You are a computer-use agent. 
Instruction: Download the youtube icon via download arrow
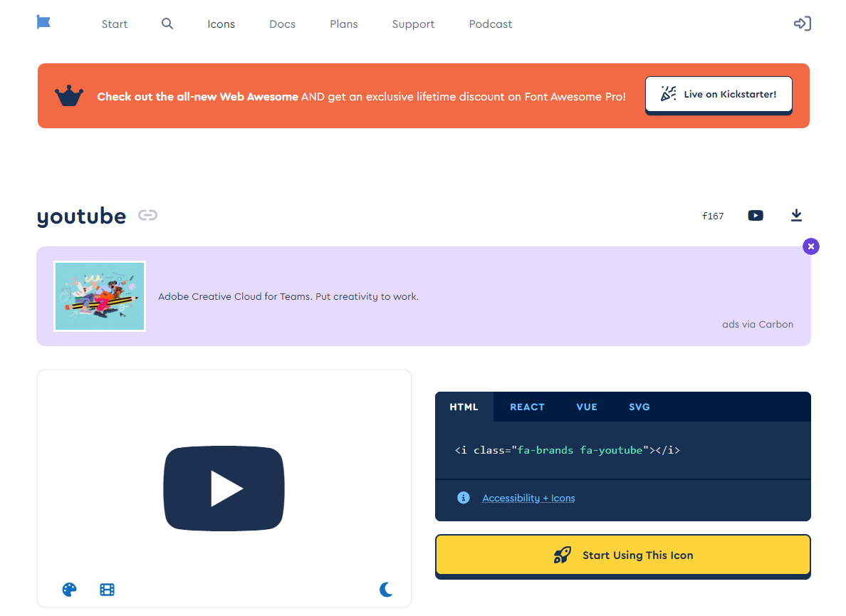[x=796, y=216]
